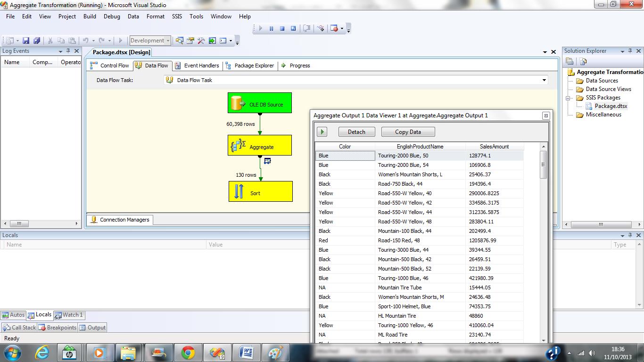Click the data viewer vertical scrollbar thumb
The width and height of the screenshot is (644, 362).
tap(543, 165)
